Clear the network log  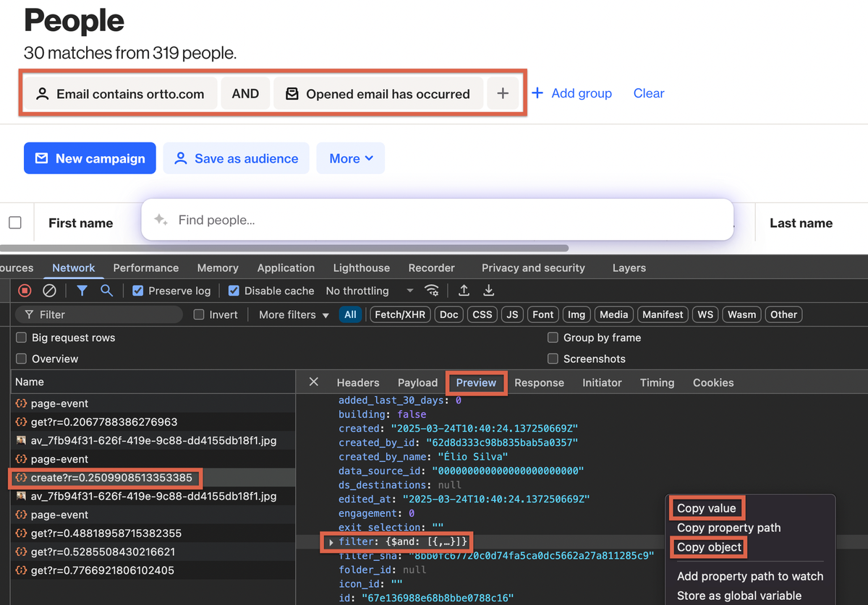tap(49, 291)
